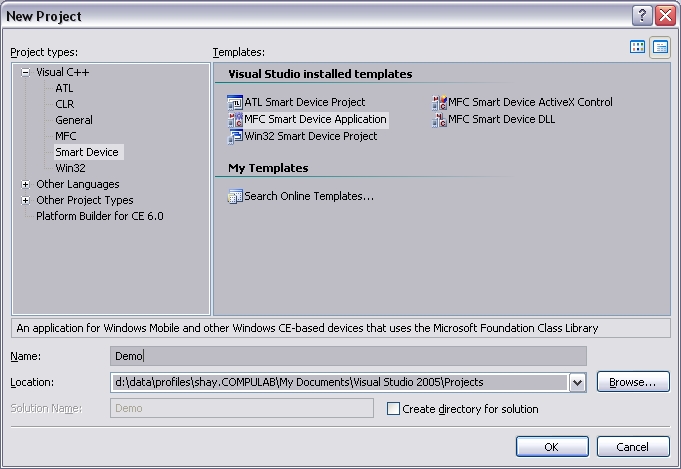Click the Win32 Smart Device Project icon
The width and height of the screenshot is (681, 469).
(x=235, y=136)
